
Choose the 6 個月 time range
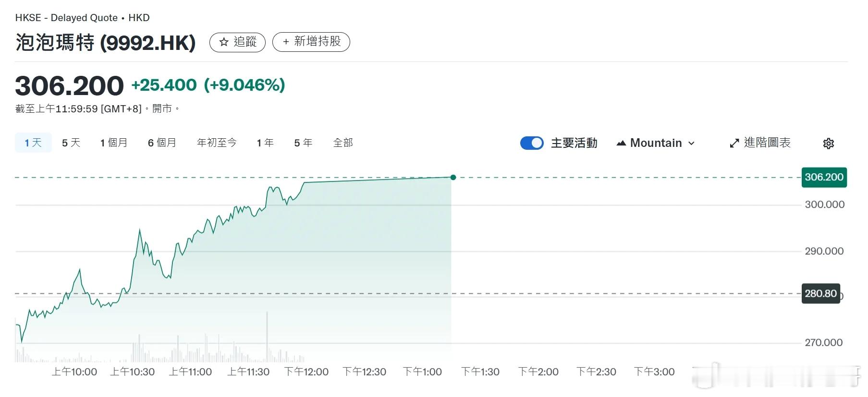pos(162,143)
